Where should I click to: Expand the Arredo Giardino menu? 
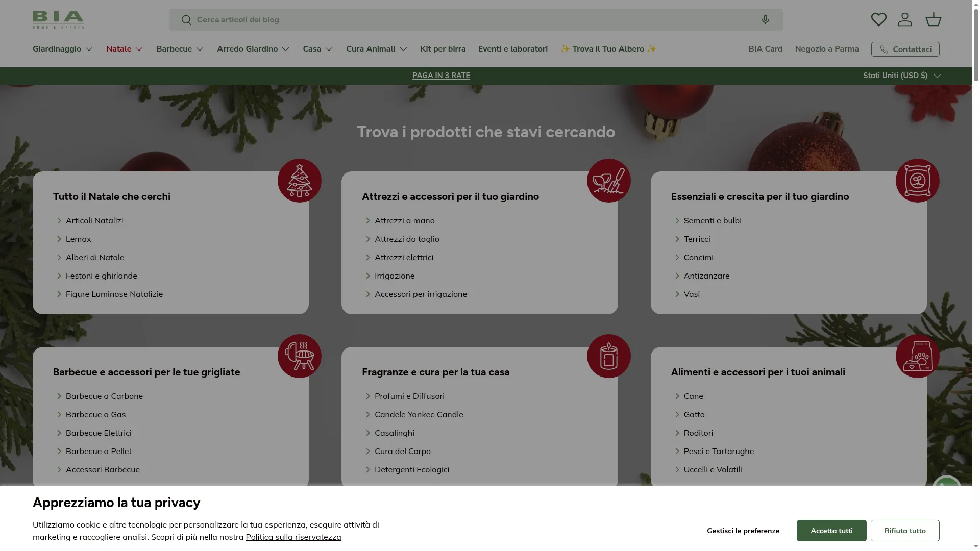(253, 49)
